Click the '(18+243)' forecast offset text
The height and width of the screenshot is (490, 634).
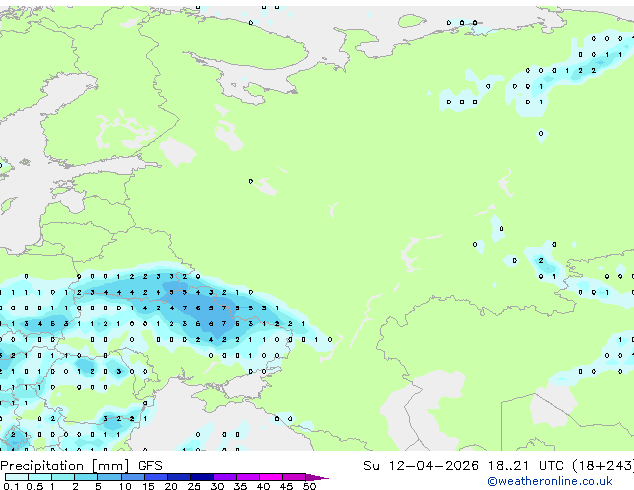tap(603, 466)
